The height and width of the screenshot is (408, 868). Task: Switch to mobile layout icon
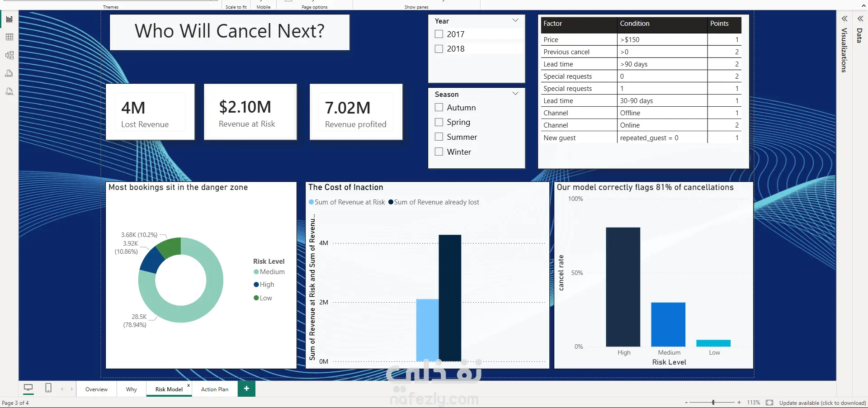tap(48, 388)
